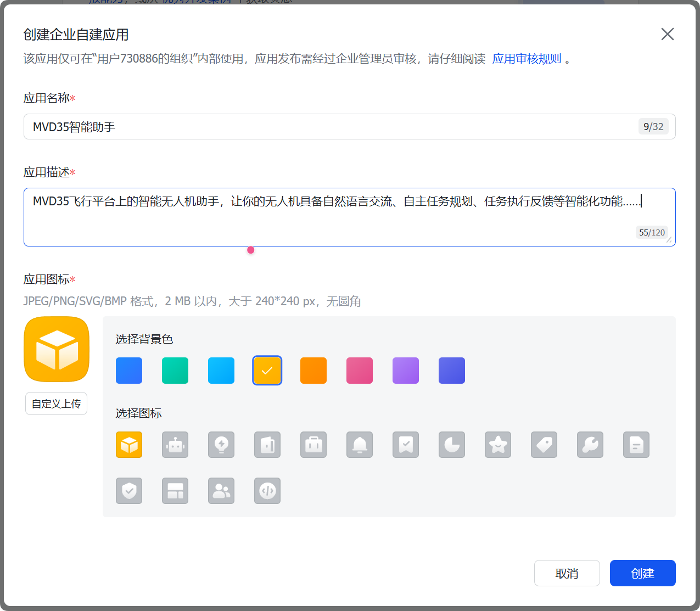This screenshot has width=700, height=611.
Task: Focus the 应用描述 text area
Action: 350,217
